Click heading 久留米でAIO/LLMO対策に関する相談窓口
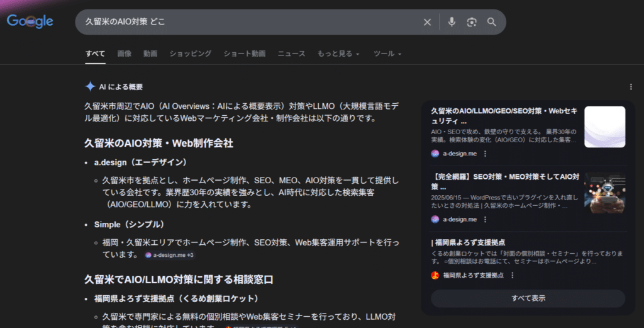Image resolution: width=644 pixels, height=328 pixels. pyautogui.click(x=179, y=280)
